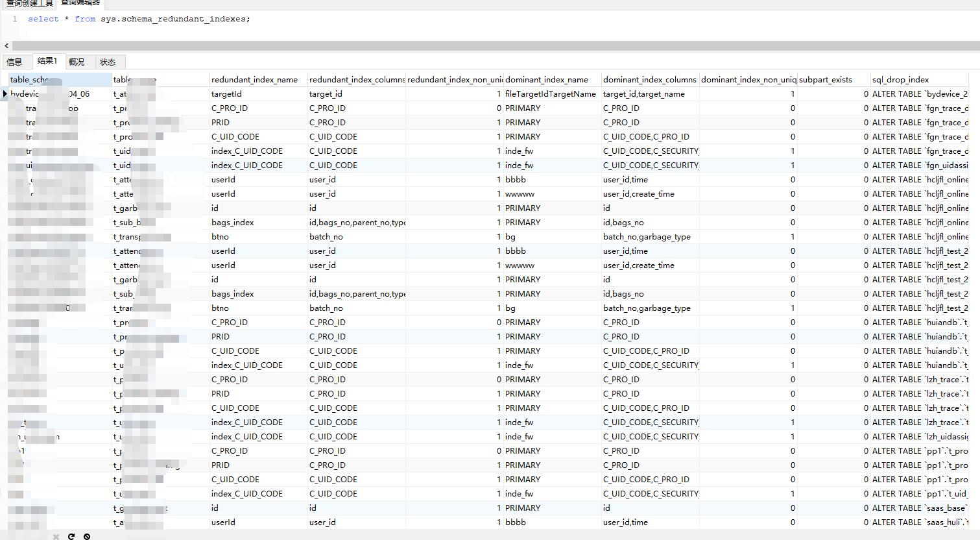Click into the SQL query on line 1

pos(130,19)
